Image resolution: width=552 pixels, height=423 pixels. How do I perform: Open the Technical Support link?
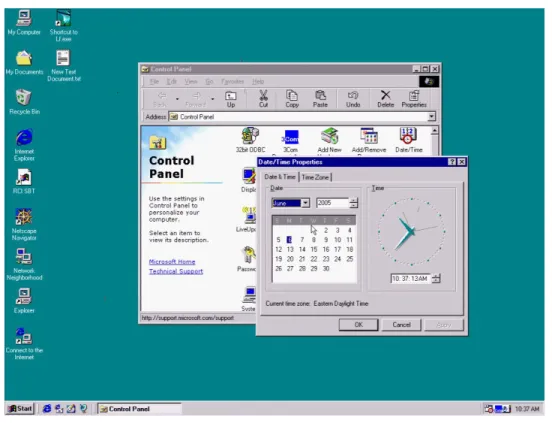pyautogui.click(x=176, y=271)
